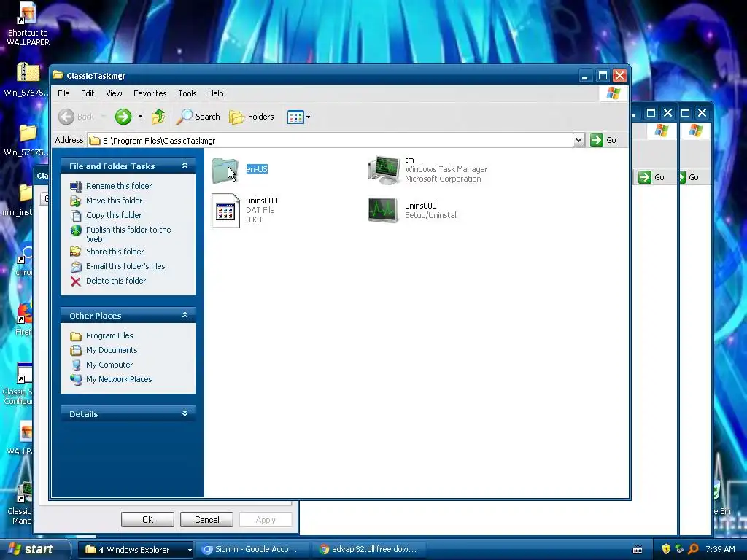
Task: Expand the Details panel
Action: click(185, 414)
